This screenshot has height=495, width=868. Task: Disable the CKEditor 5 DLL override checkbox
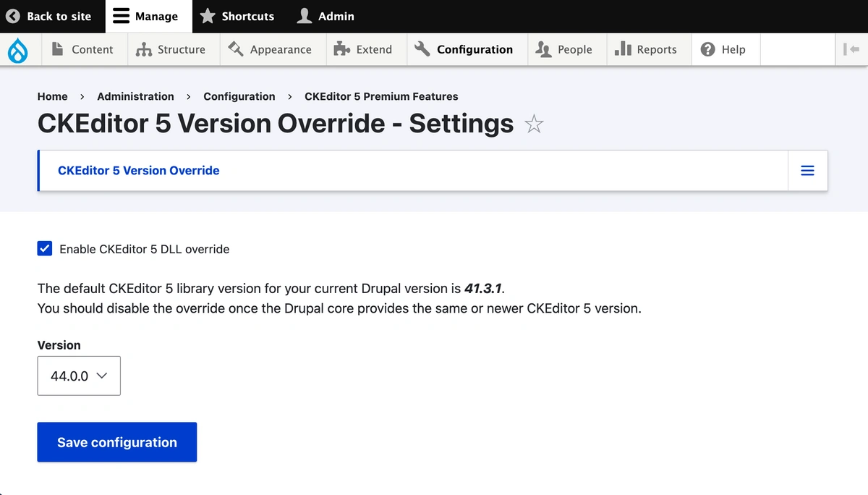pos(45,249)
